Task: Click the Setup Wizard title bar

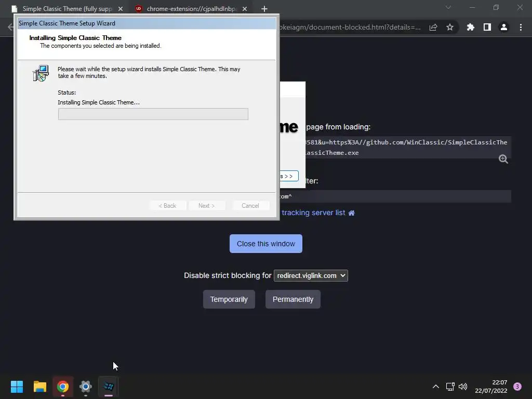Action: pyautogui.click(x=147, y=23)
